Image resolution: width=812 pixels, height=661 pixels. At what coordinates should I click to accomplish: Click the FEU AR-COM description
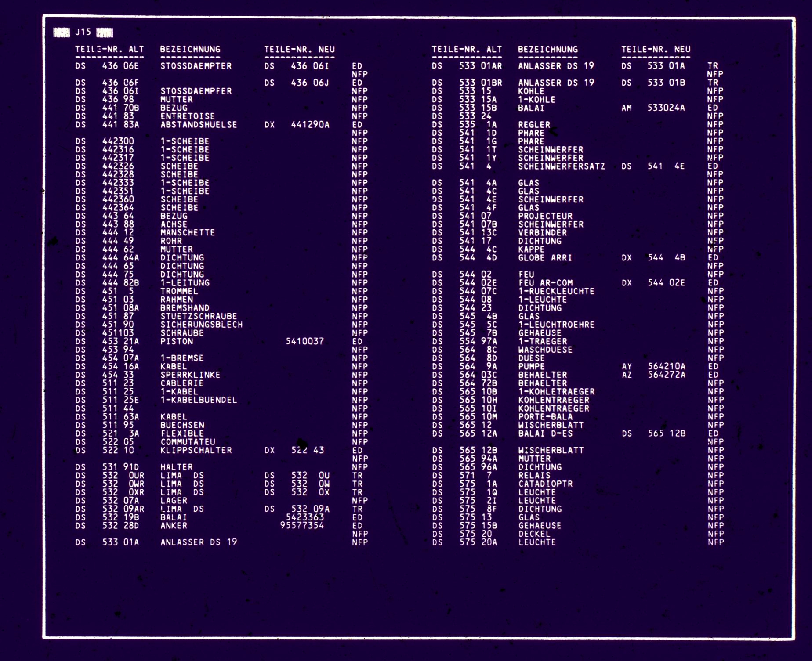pos(545,283)
